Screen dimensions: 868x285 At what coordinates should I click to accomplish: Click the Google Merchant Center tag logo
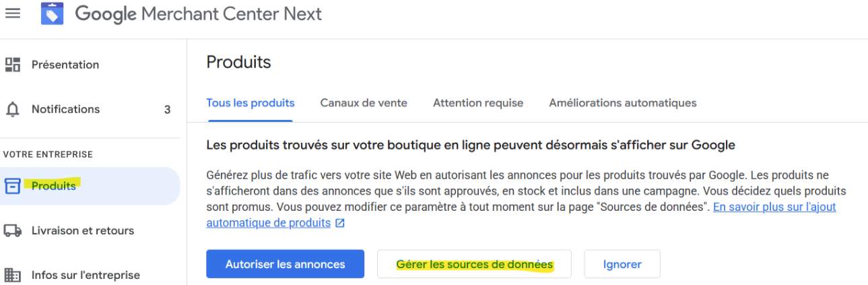point(52,13)
